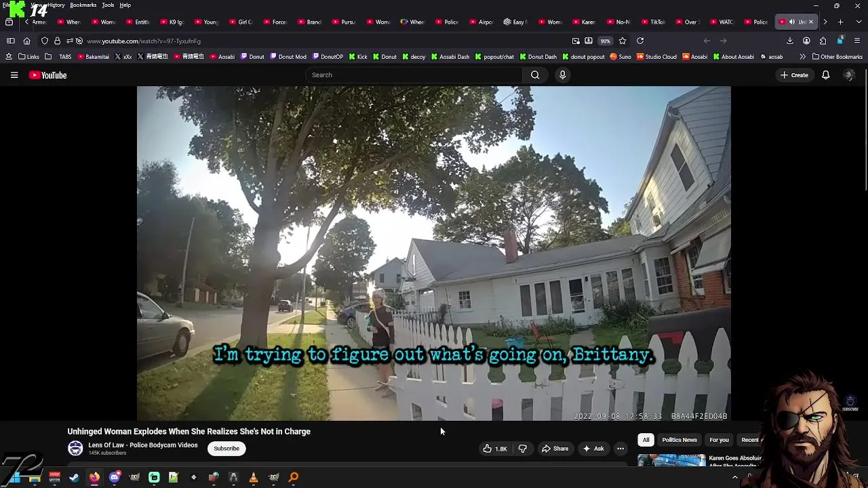868x488 pixels.
Task: Bookmark this page with the star icon
Action: (623, 41)
